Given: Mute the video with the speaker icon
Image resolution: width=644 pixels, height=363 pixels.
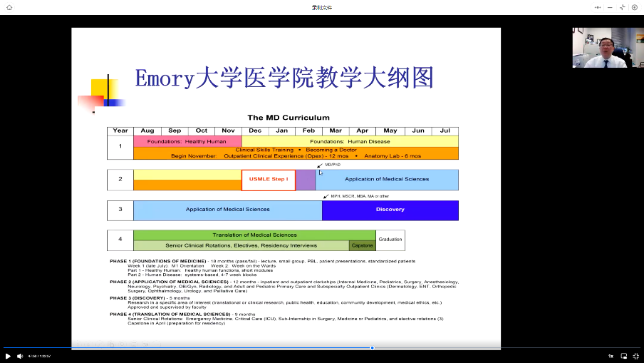Looking at the screenshot, I should (x=20, y=356).
